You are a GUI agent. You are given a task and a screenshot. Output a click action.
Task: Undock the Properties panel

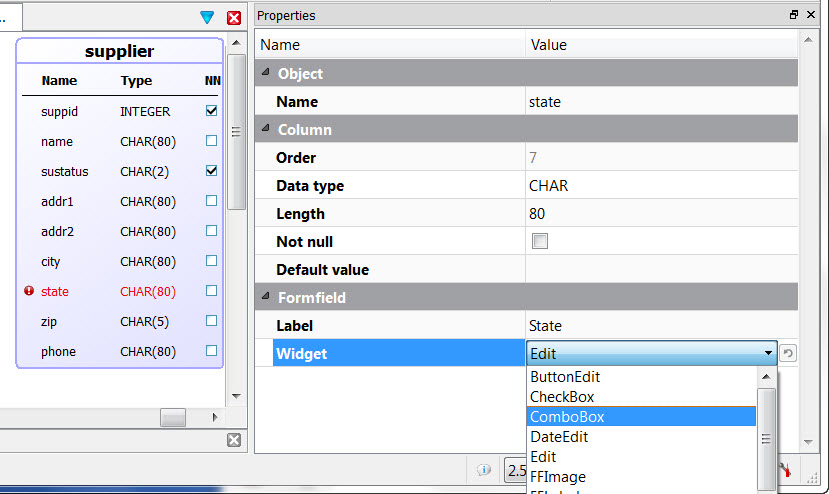tap(794, 15)
